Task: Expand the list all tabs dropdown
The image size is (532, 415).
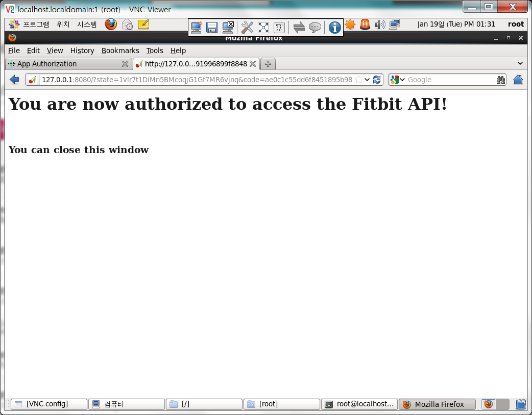Action: [520, 63]
